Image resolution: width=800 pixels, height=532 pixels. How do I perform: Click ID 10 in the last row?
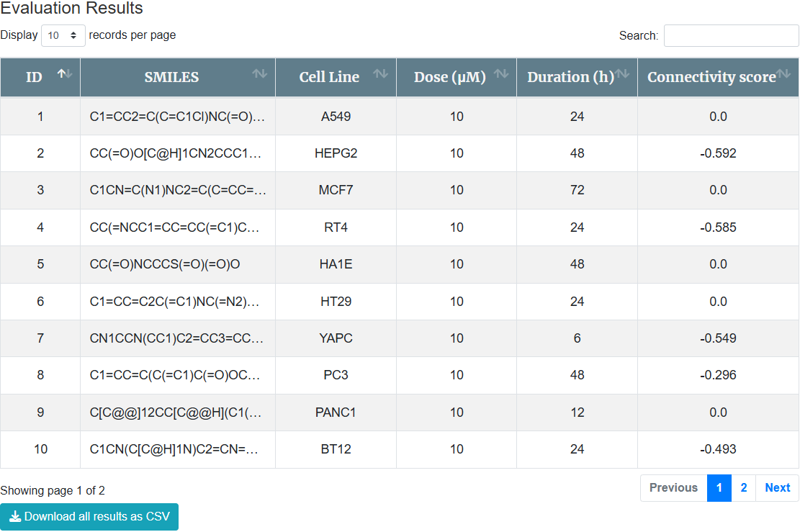tap(40, 449)
